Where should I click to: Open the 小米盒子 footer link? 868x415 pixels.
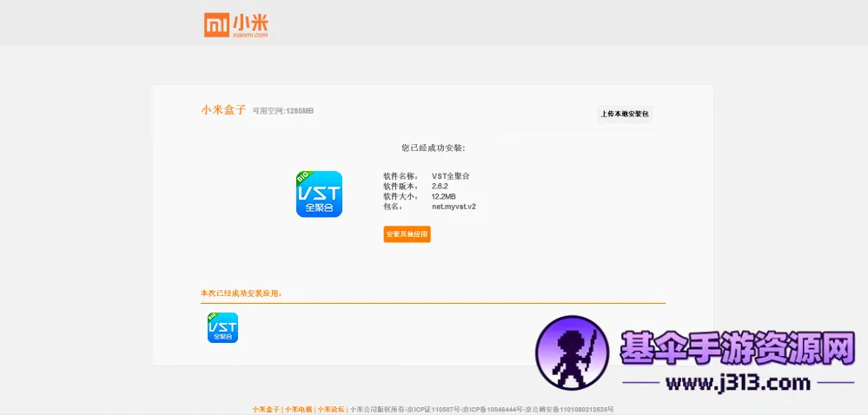pos(266,410)
